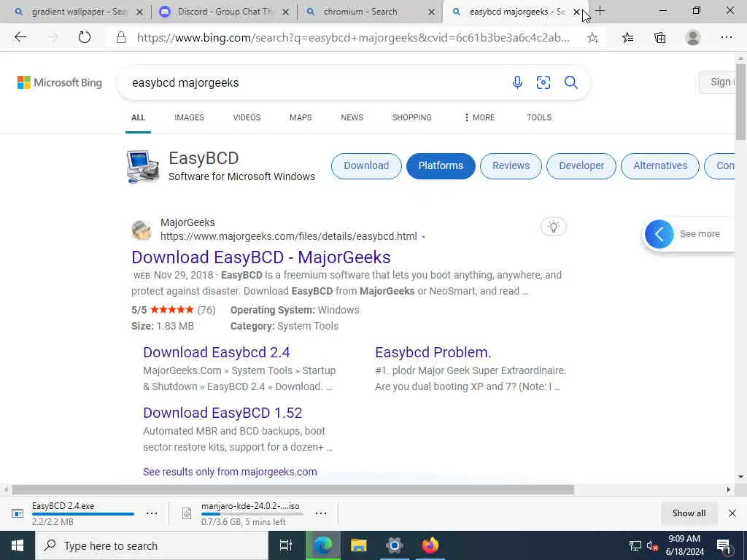Open the new tab plus button
This screenshot has width=747, height=560.
(x=600, y=11)
